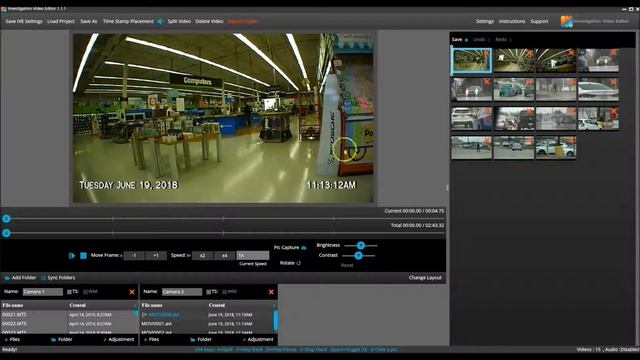
Task: Toggle the WM checkbox for Camera 2
Action: click(x=224, y=292)
